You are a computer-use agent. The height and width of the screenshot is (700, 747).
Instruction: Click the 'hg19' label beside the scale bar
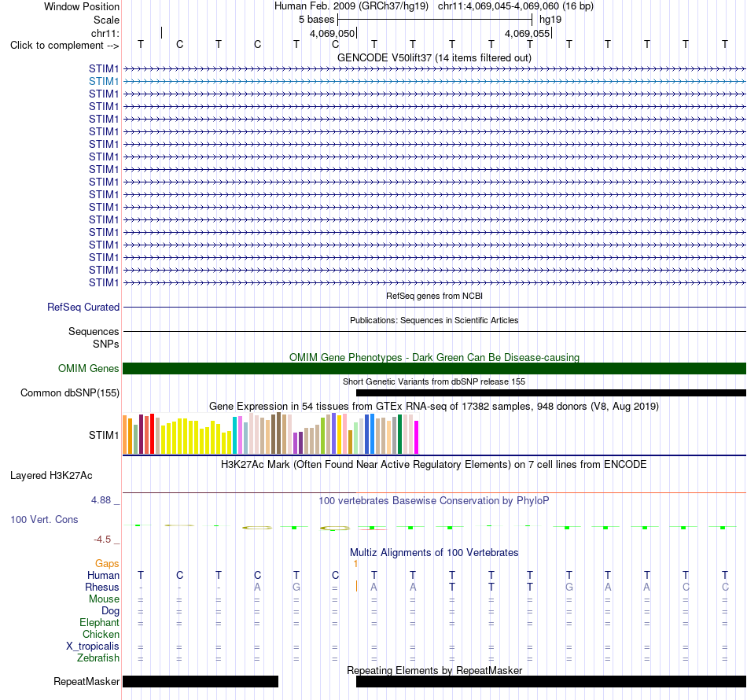tap(550, 20)
